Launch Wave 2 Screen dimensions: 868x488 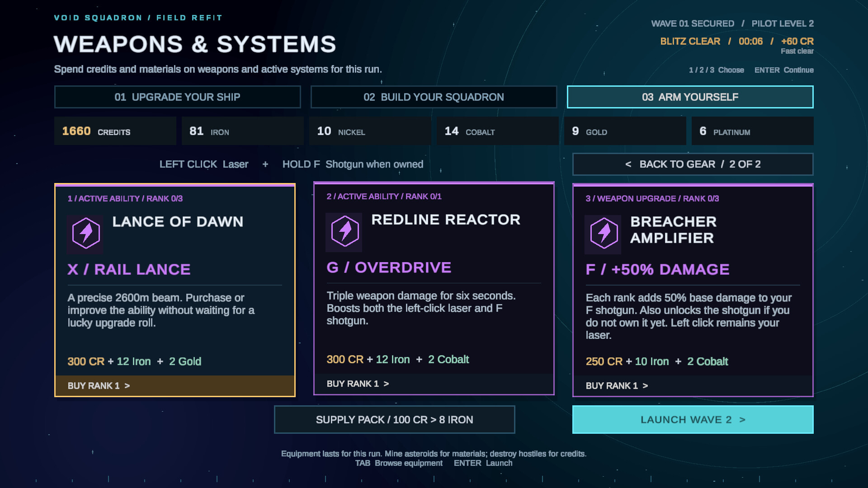pyautogui.click(x=693, y=420)
